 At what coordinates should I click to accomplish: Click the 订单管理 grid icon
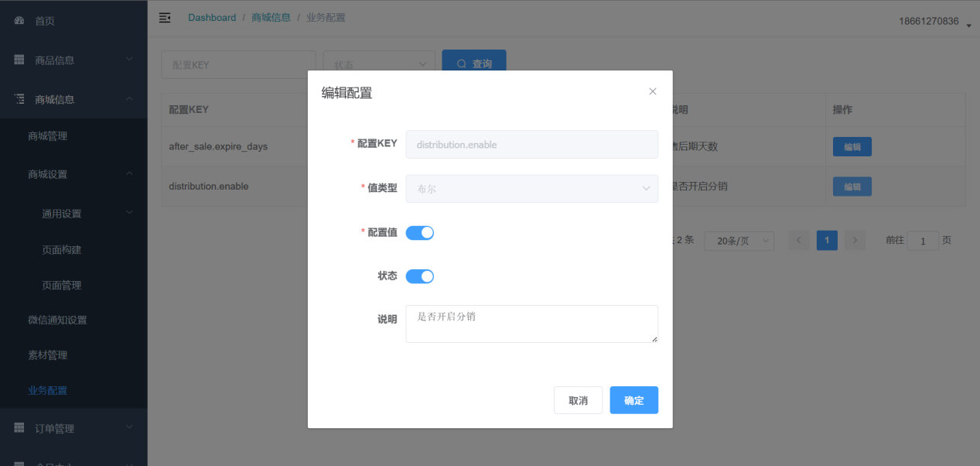pyautogui.click(x=19, y=428)
